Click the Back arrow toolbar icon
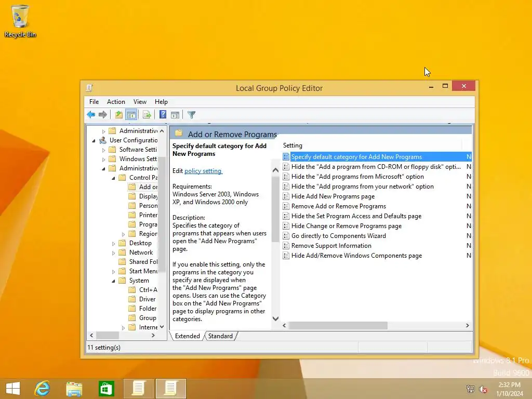 (x=91, y=115)
